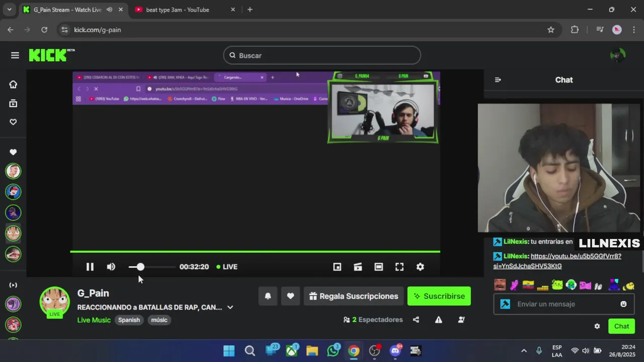Screen dimensions: 644x362
Task: Open media controls icon in Chrome toolbar
Action: (x=600, y=30)
